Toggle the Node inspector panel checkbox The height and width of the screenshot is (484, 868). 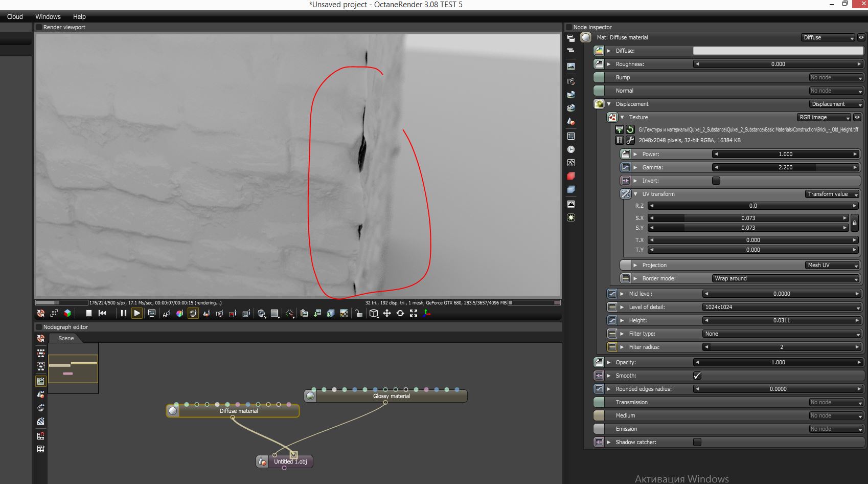tap(569, 27)
